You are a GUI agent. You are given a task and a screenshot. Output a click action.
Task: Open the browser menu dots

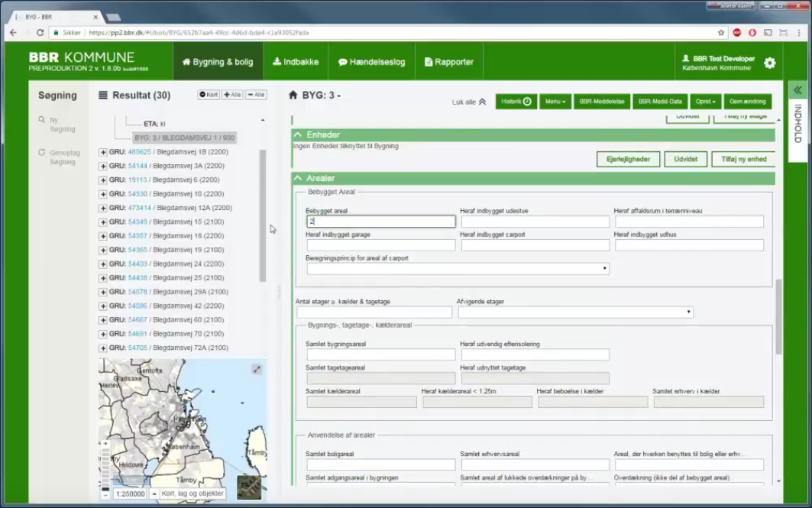pyautogui.click(x=799, y=33)
